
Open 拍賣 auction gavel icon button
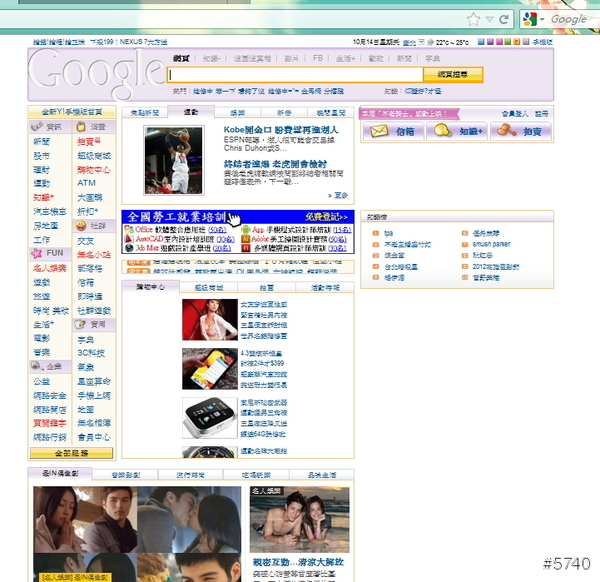tap(519, 131)
